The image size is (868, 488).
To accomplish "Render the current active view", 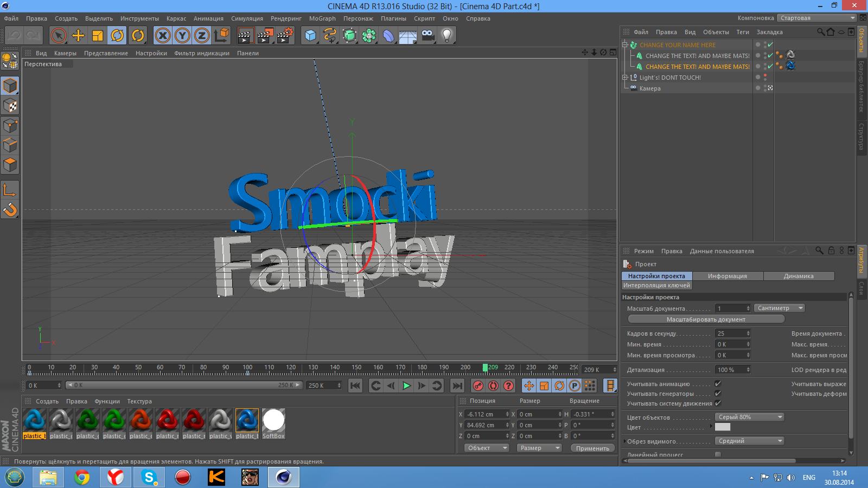I will 246,36.
